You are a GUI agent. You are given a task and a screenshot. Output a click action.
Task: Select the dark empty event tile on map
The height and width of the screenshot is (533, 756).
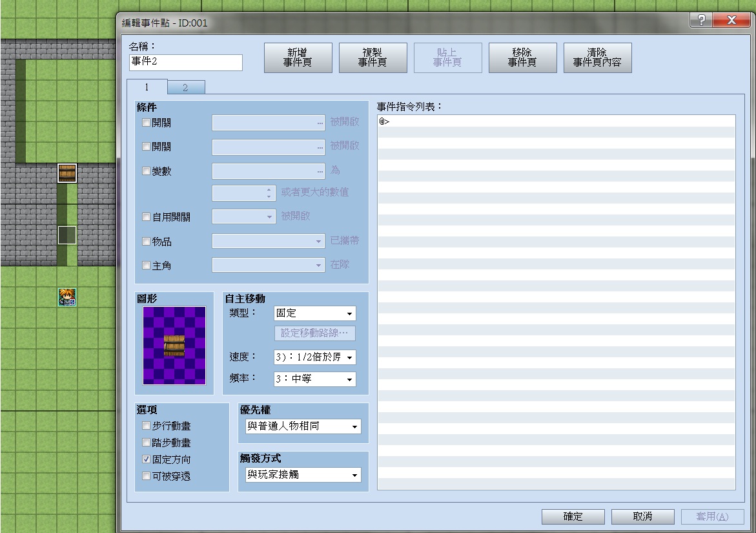67,235
